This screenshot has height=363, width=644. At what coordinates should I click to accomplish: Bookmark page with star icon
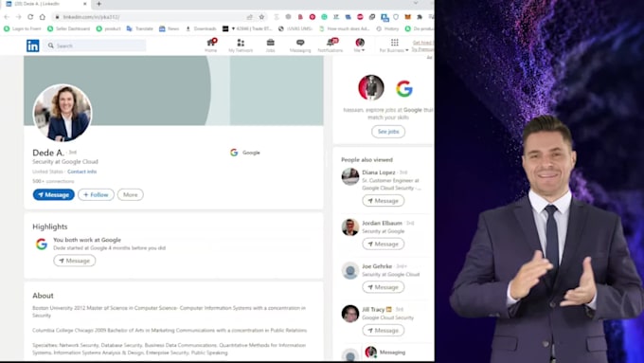tap(261, 17)
